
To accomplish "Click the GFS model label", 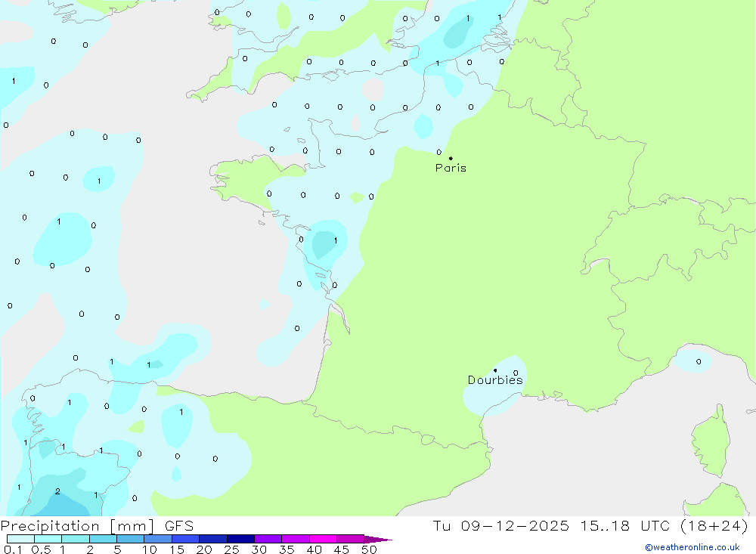I will 179,526.
